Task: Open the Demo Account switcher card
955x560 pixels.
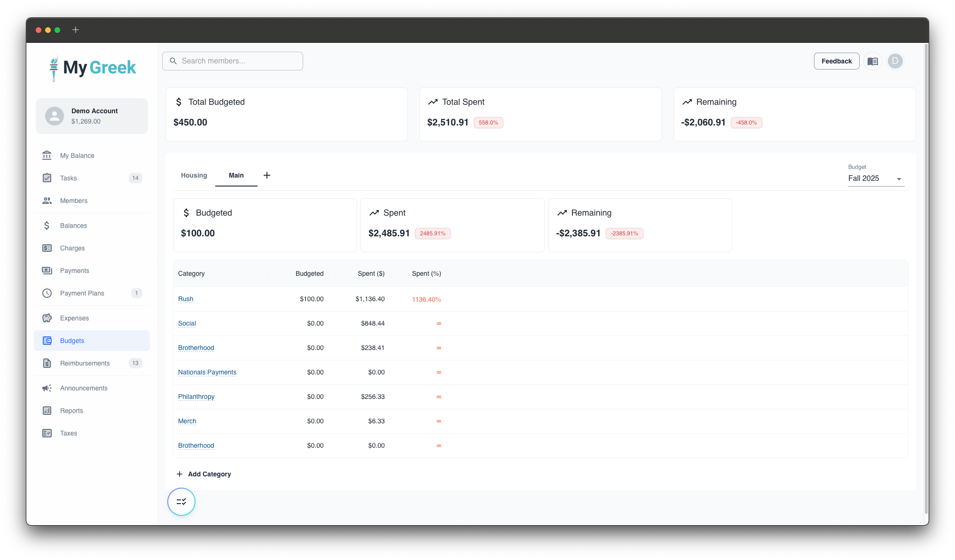Action: [92, 116]
